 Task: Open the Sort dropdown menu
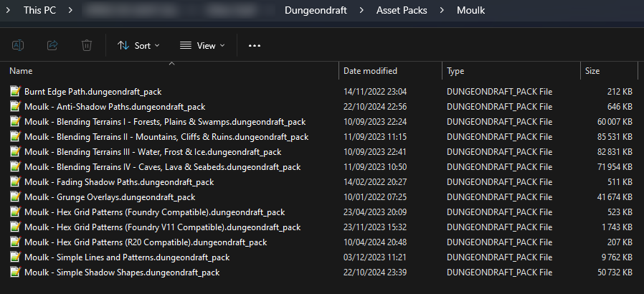[x=138, y=45]
